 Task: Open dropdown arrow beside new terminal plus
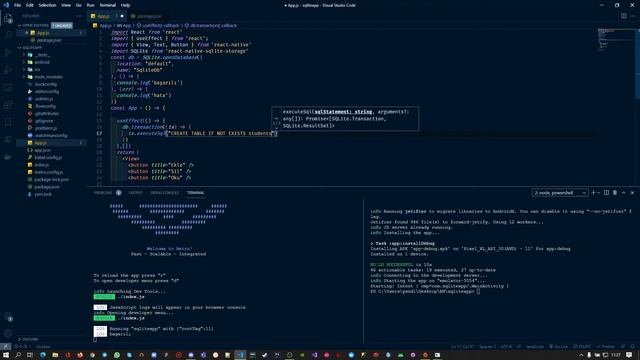tap(598, 193)
